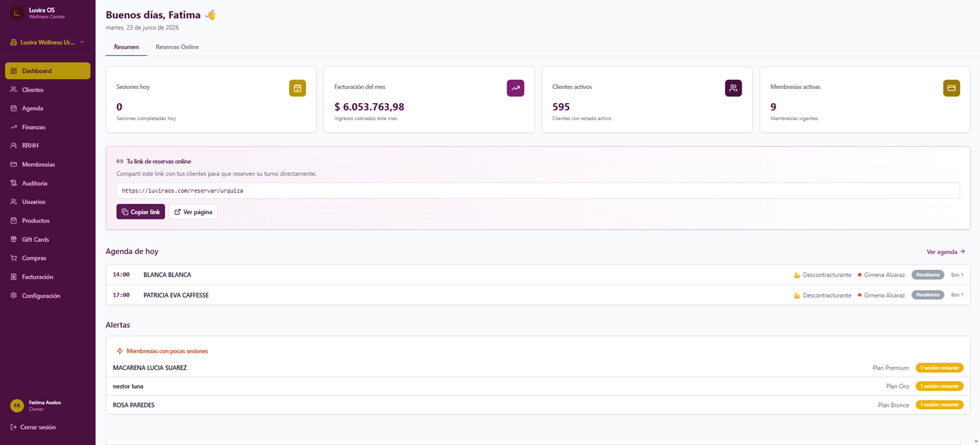Click the Auditoría icon in sidebar
This screenshot has height=445, width=980.
click(13, 183)
